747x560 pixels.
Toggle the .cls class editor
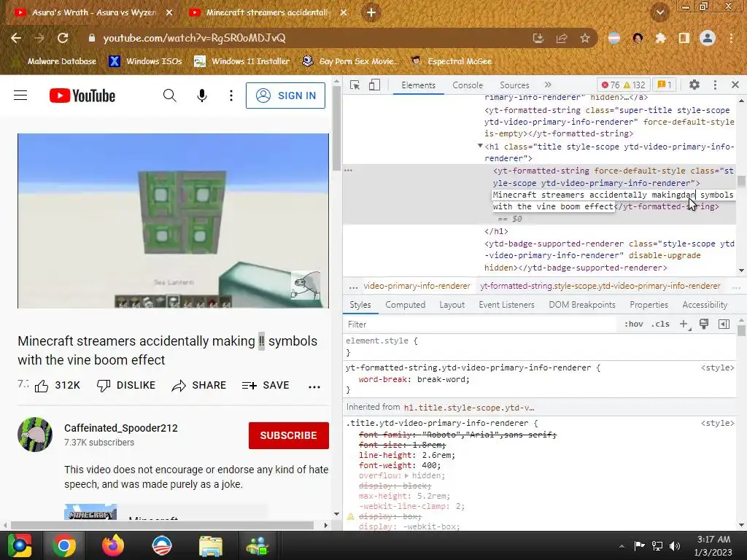point(660,324)
